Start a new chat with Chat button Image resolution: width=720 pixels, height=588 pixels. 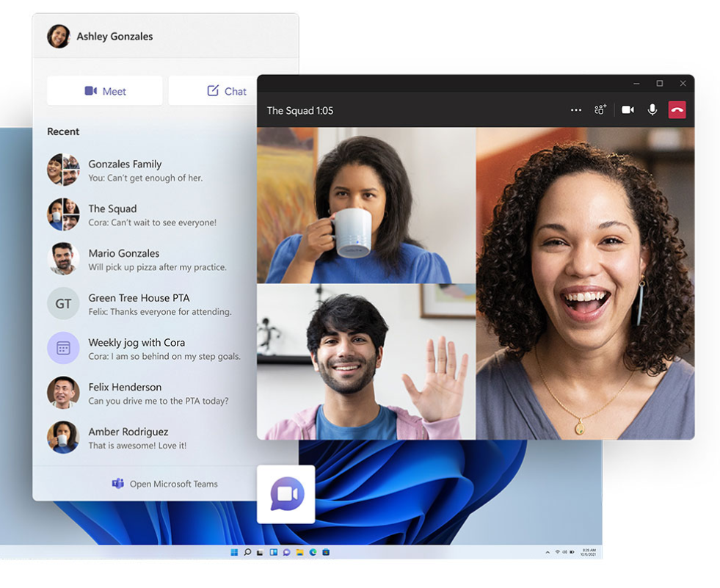[213, 91]
